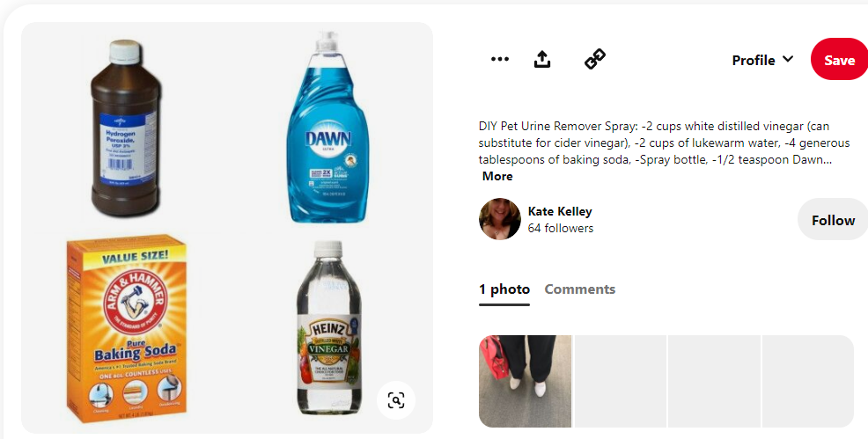868x439 pixels.
Task: Select the 1 photo tab
Action: pyautogui.click(x=504, y=289)
